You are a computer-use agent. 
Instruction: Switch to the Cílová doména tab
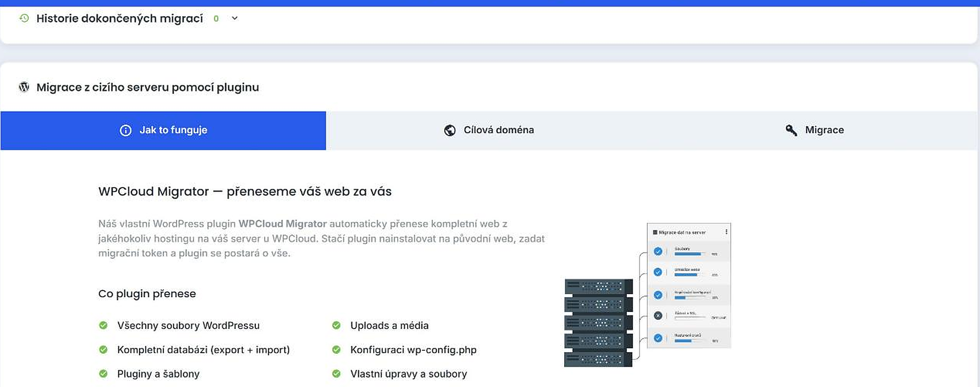(488, 130)
